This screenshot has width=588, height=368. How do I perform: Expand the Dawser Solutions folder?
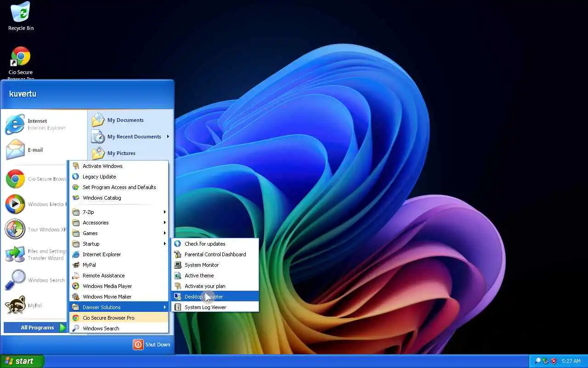pyautogui.click(x=119, y=307)
